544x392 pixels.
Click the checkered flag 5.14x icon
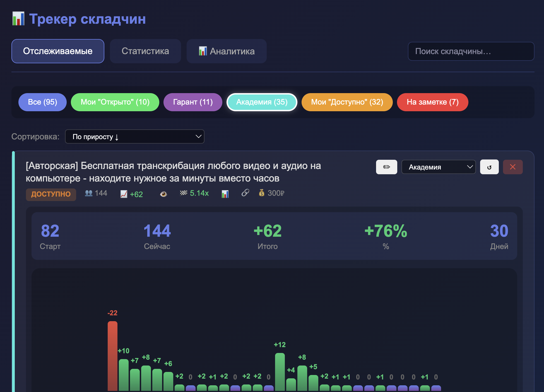click(x=184, y=193)
